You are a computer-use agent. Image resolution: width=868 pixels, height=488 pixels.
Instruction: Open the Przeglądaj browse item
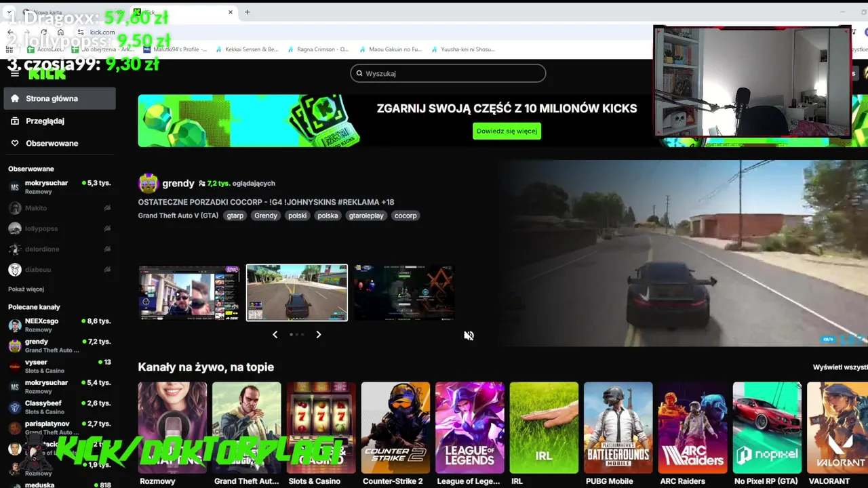coord(59,121)
